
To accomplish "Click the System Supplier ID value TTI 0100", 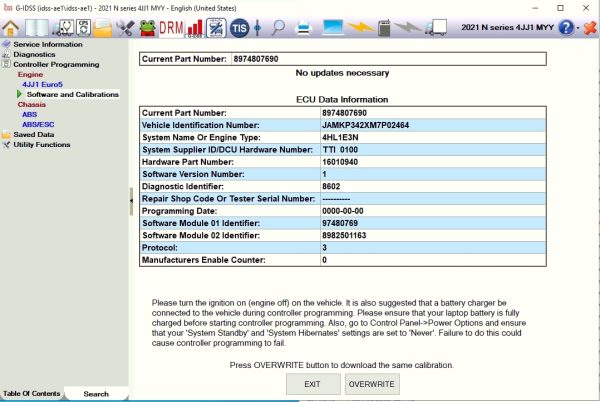I will click(340, 150).
